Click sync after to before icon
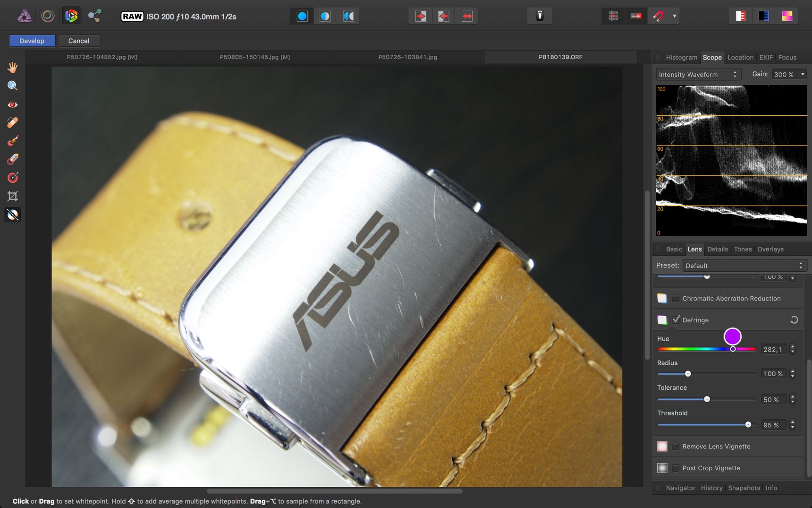 (x=443, y=16)
